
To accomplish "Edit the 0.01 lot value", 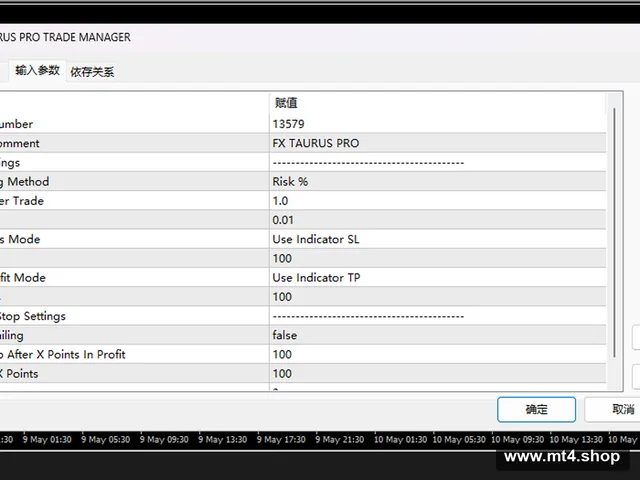I will [438, 220].
